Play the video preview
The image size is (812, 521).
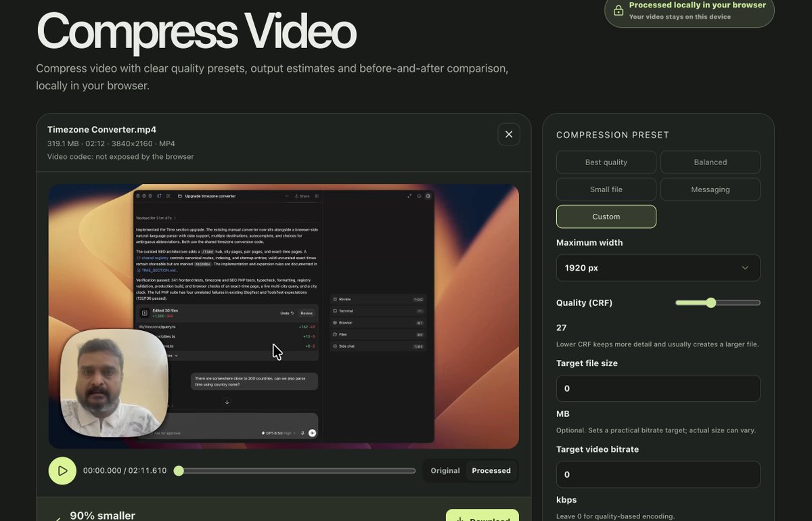(x=62, y=471)
